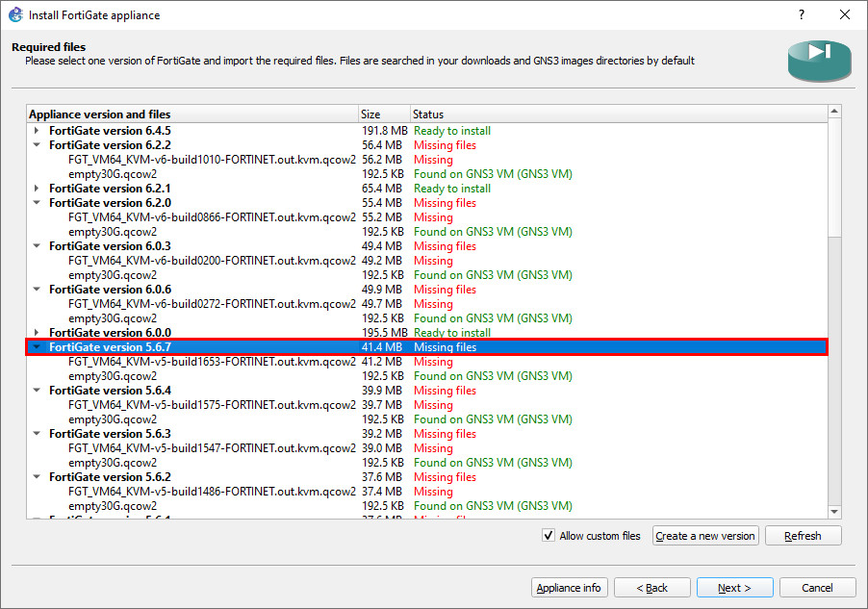Click the Back button
868x609 pixels.
tap(651, 587)
